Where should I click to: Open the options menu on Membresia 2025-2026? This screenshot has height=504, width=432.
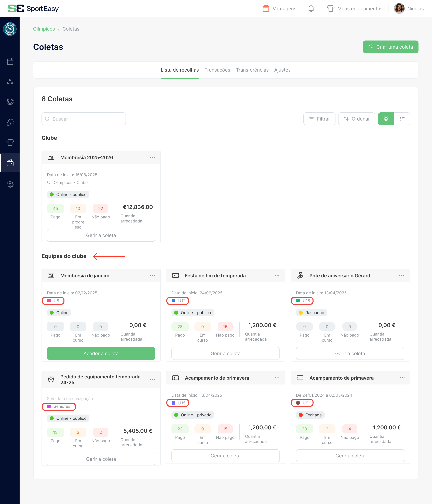(153, 157)
